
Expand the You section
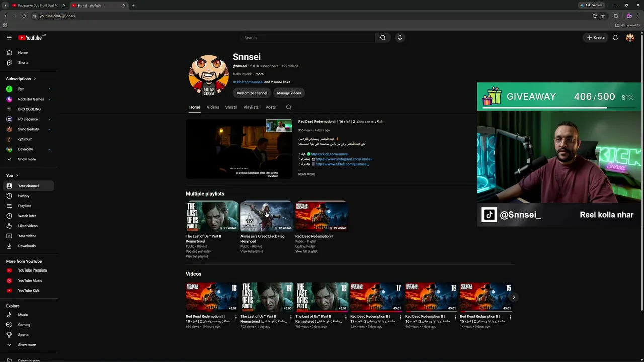pos(12,175)
